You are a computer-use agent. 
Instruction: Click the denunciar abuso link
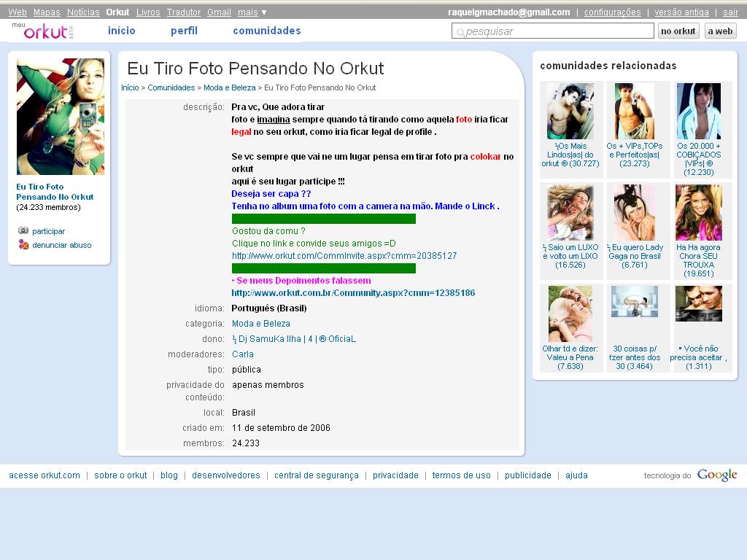click(62, 245)
